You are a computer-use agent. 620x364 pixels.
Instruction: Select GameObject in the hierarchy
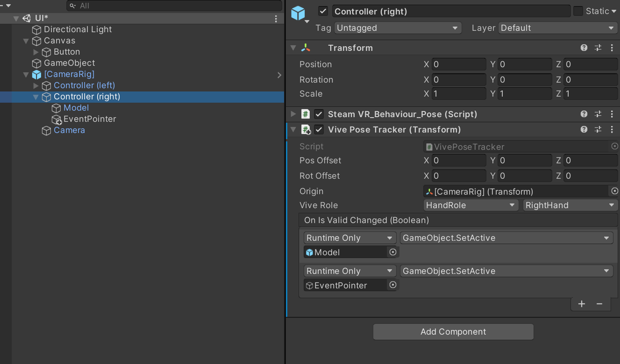69,63
